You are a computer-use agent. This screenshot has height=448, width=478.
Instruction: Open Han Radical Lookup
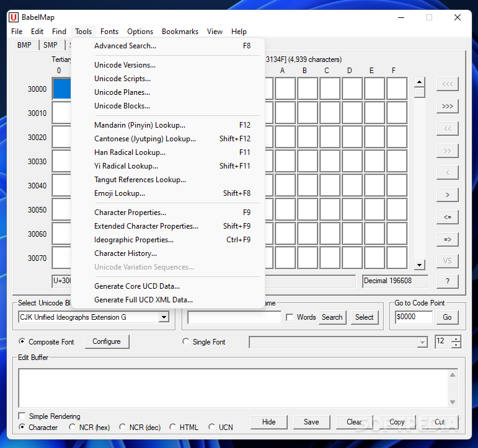pos(167,152)
